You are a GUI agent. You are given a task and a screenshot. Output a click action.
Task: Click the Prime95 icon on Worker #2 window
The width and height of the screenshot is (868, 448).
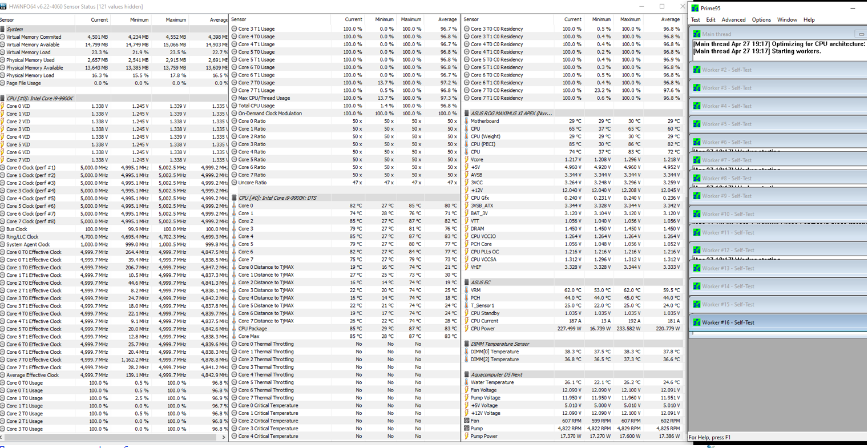[697, 70]
